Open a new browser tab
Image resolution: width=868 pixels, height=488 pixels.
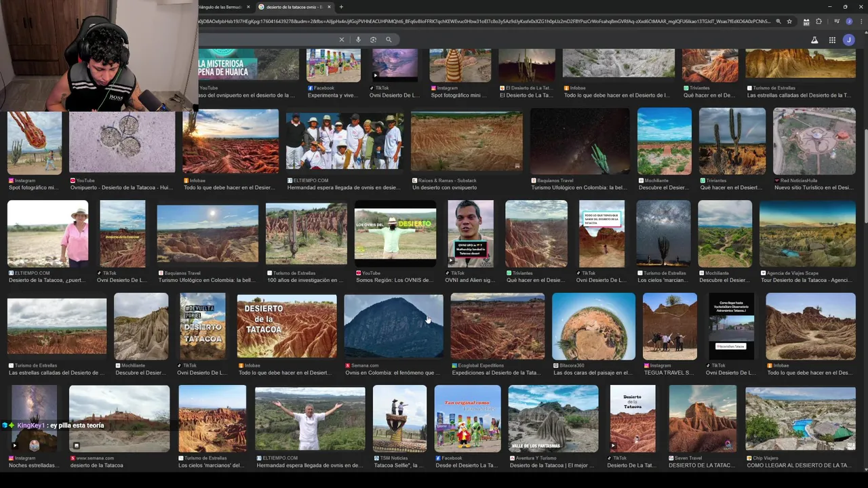click(341, 7)
